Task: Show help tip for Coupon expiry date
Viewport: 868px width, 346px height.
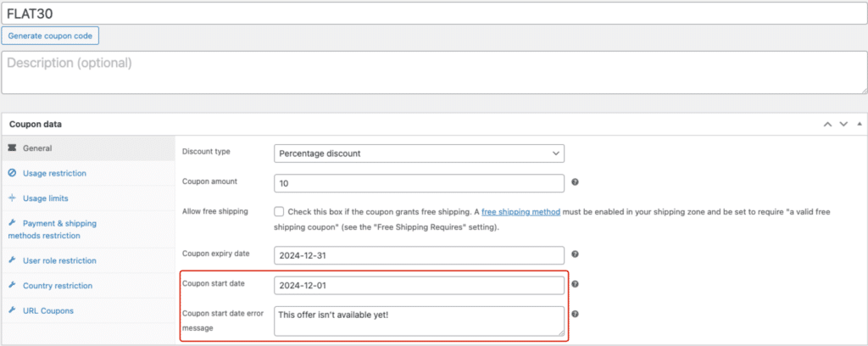Action: coord(576,254)
